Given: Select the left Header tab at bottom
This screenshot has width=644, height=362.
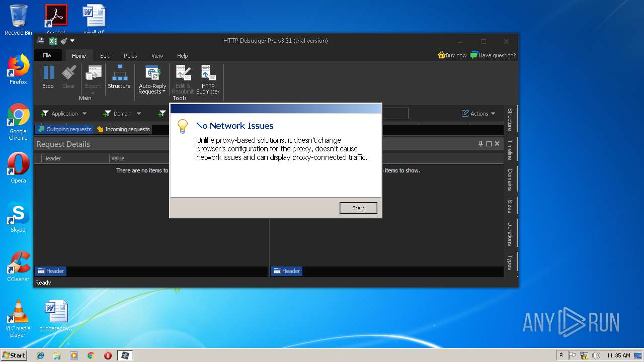Looking at the screenshot, I should (x=51, y=271).
